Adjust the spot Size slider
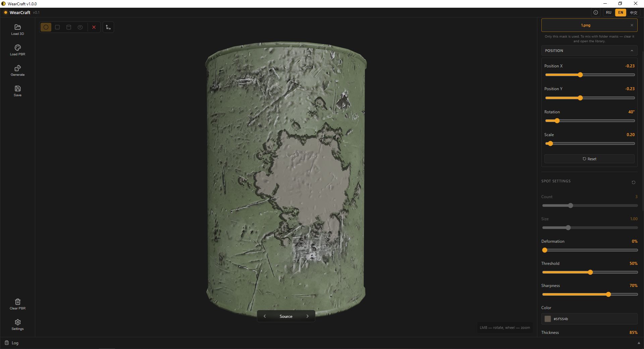 click(x=590, y=228)
